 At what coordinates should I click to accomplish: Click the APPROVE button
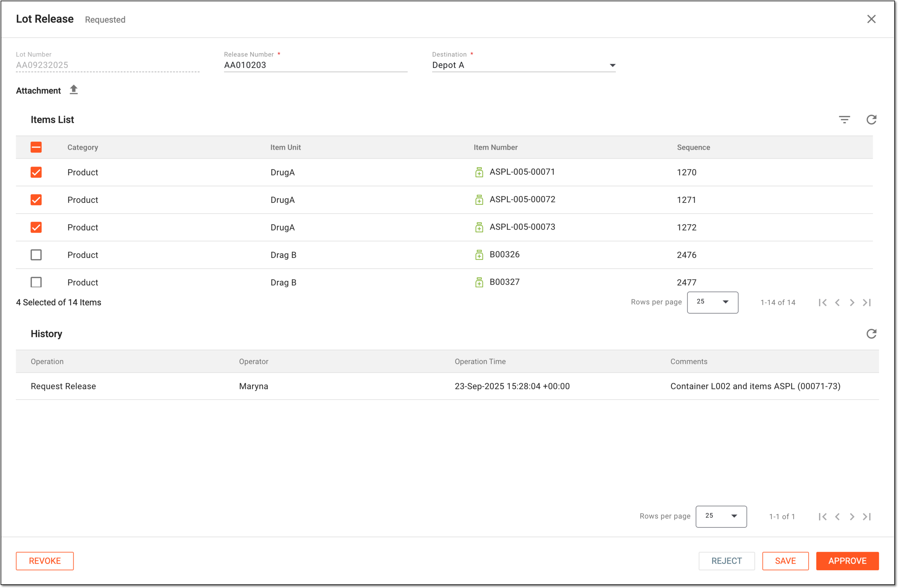847,561
